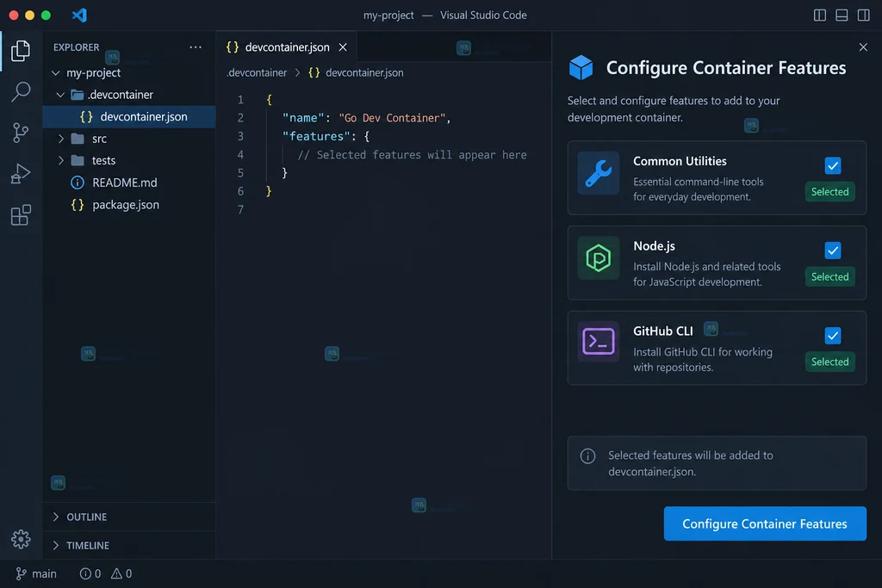Click the Common Utilities wrench icon
882x588 pixels.
(598, 173)
